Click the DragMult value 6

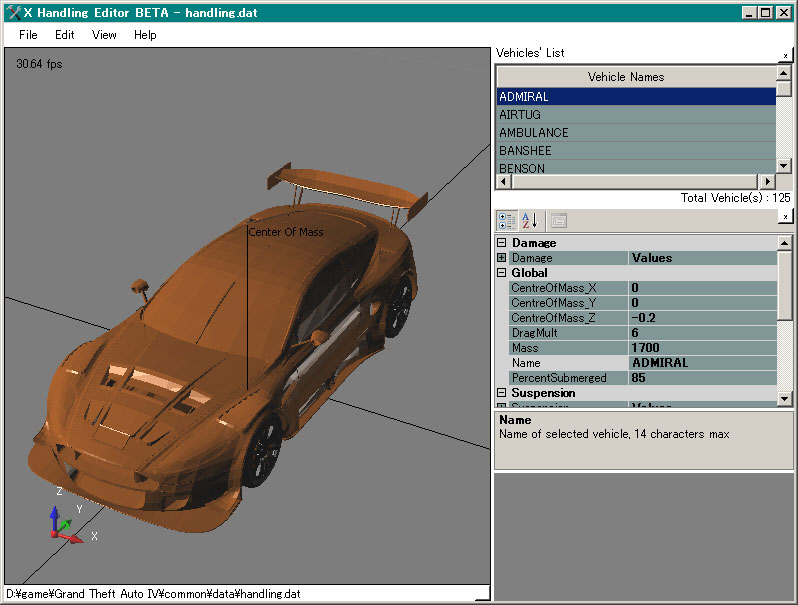tap(703, 333)
